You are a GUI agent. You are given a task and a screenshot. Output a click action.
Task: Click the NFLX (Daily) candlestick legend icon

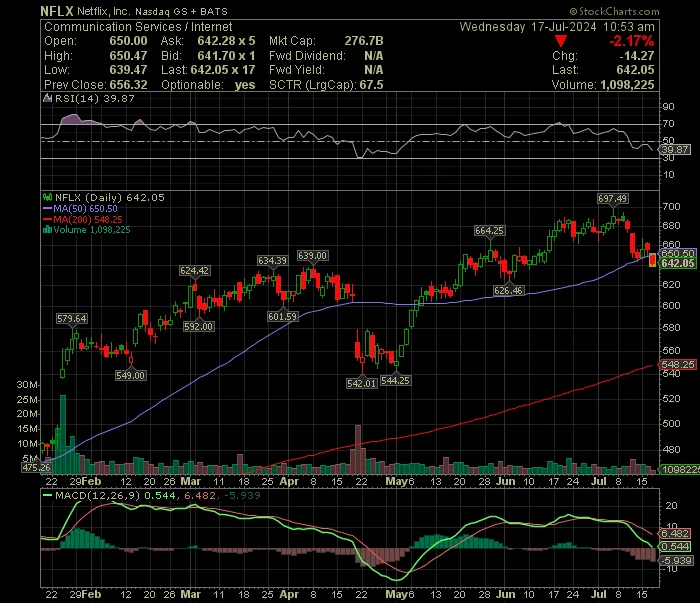click(x=47, y=197)
